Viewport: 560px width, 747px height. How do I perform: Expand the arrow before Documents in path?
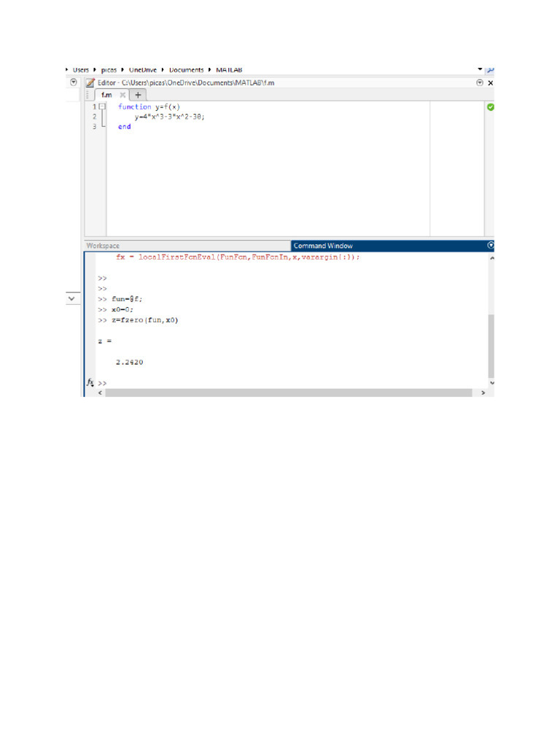pos(163,70)
